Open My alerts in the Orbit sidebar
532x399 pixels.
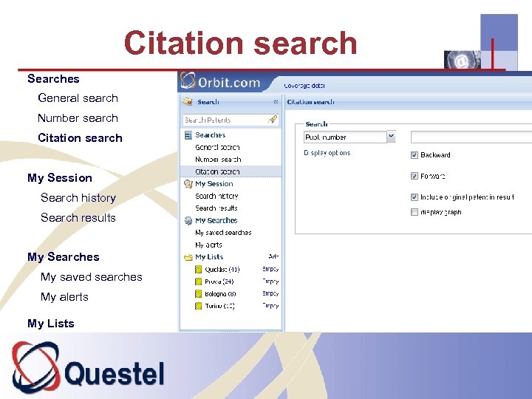208,245
